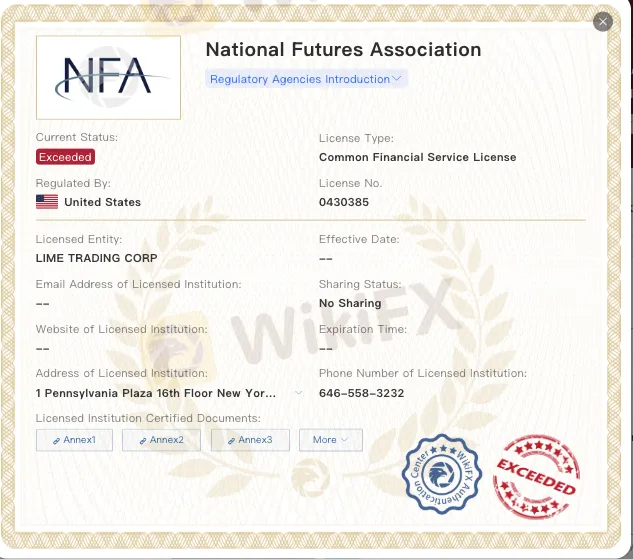Viewport: 633px width, 559px height.
Task: Click the WikiFX Authentication Center seal
Action: [x=442, y=474]
